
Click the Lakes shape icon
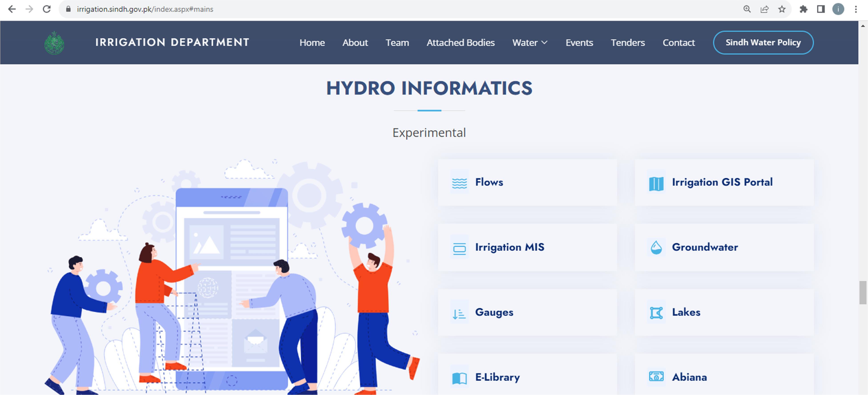(656, 313)
